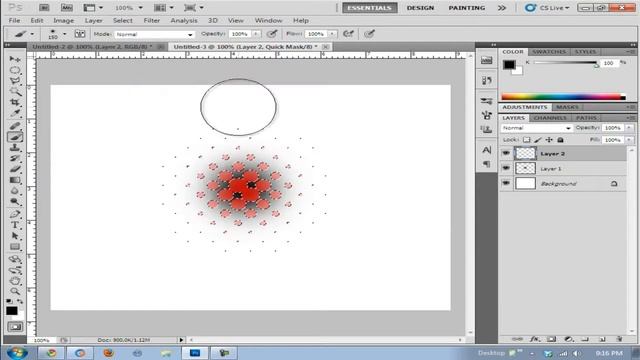Click the foreground color swatch in toolbox
This screenshot has height=360, width=640.
pos(11,311)
